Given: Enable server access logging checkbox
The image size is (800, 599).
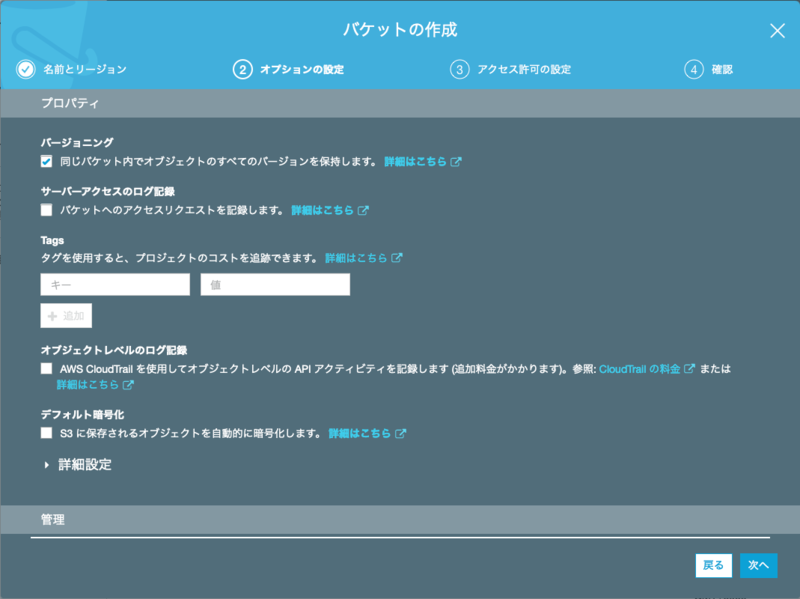Looking at the screenshot, I should [44, 209].
